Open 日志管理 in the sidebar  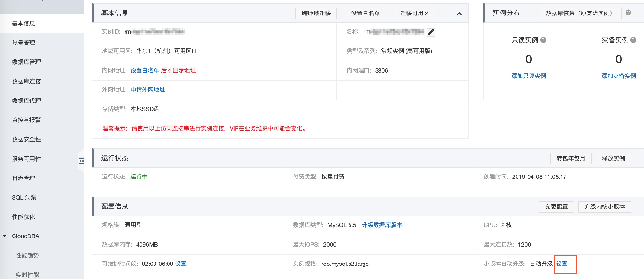pos(24,178)
